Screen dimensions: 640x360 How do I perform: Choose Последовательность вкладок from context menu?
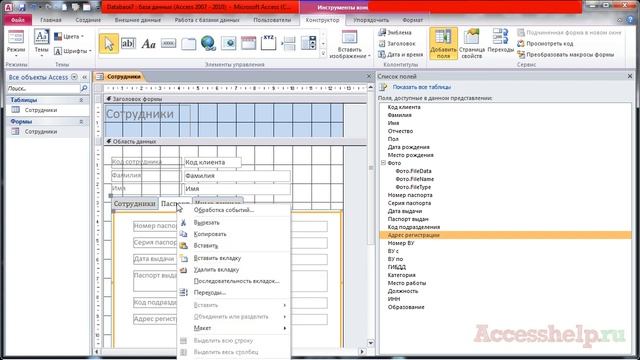coord(233,281)
